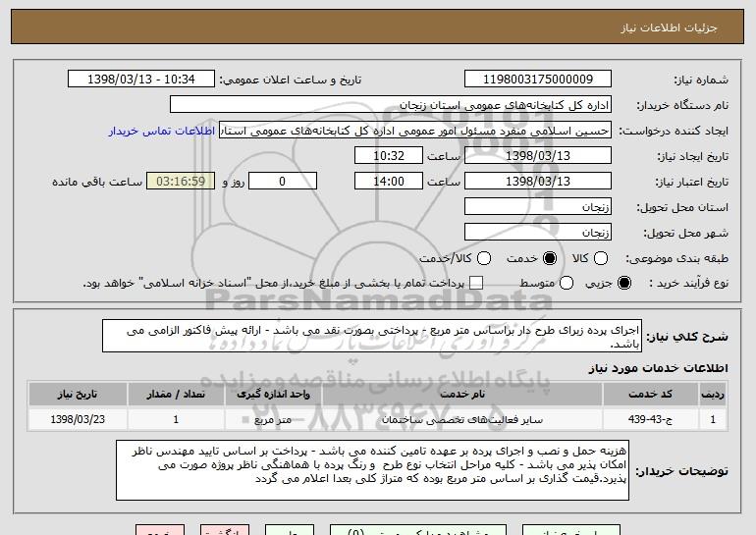Click the جزئیات اطلاعات نیاز header title
Screen dimensions: 756x535
coord(669,27)
